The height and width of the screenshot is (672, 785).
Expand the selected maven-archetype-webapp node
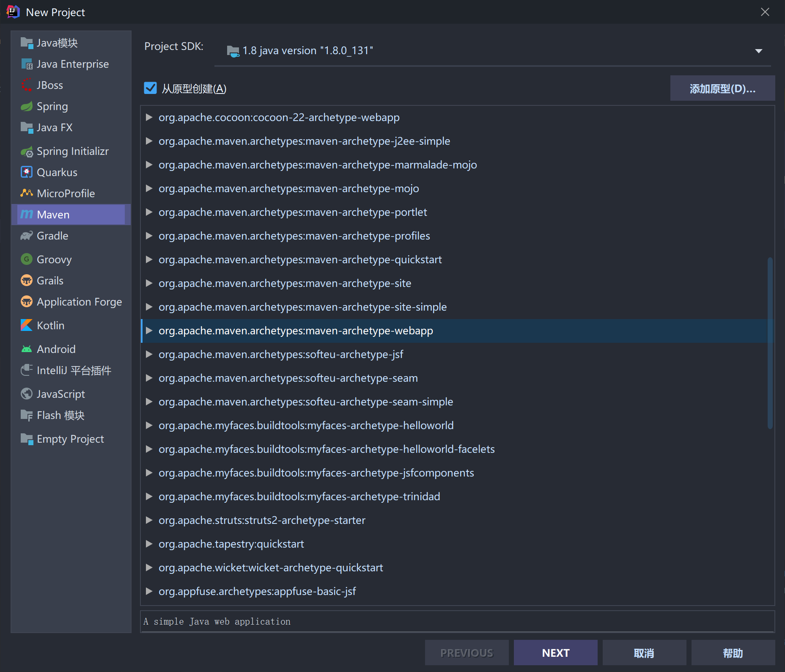(x=149, y=330)
